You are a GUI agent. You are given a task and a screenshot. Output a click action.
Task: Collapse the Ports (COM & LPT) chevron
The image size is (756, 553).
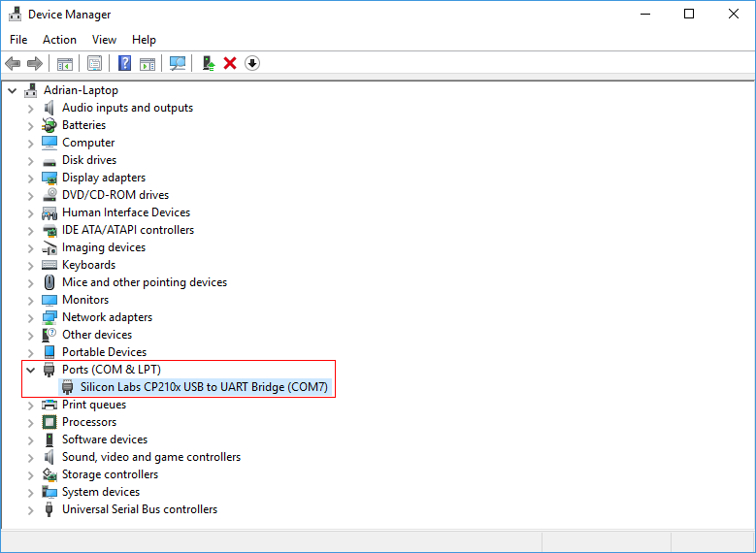[30, 370]
